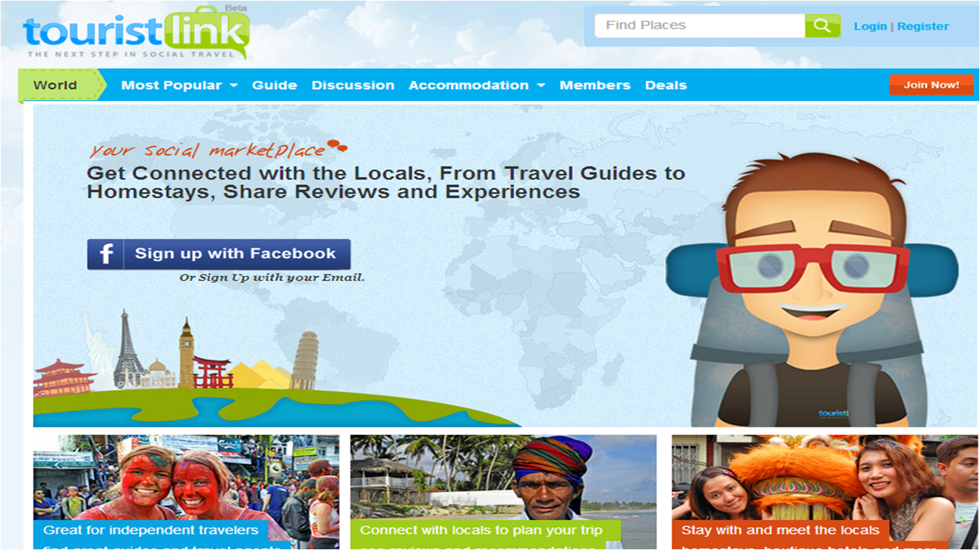Go to the Members page

tap(595, 85)
